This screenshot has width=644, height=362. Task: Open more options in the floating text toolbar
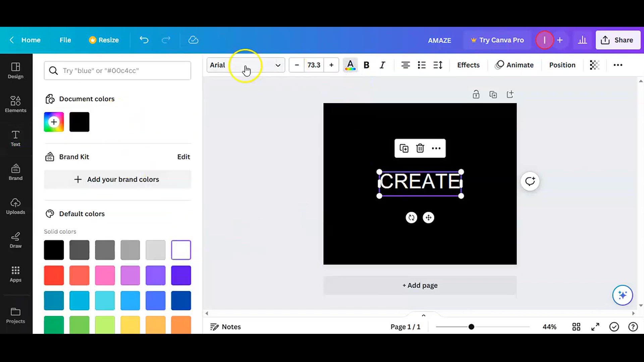pos(436,148)
